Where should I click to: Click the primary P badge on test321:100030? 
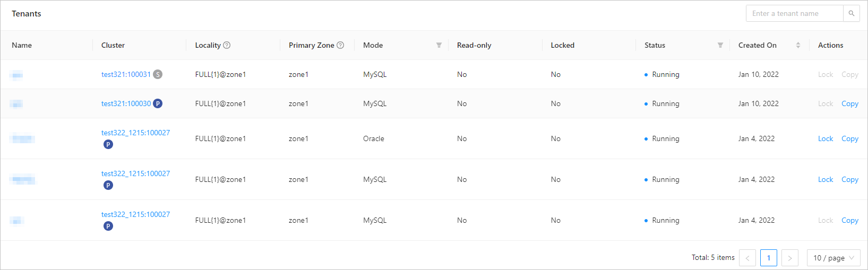158,103
